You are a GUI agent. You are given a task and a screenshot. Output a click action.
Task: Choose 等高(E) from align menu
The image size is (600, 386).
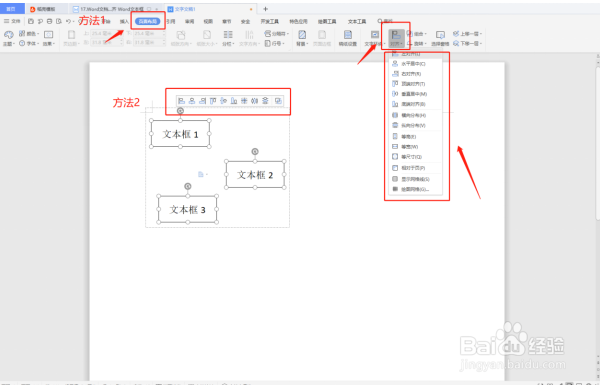click(416, 137)
